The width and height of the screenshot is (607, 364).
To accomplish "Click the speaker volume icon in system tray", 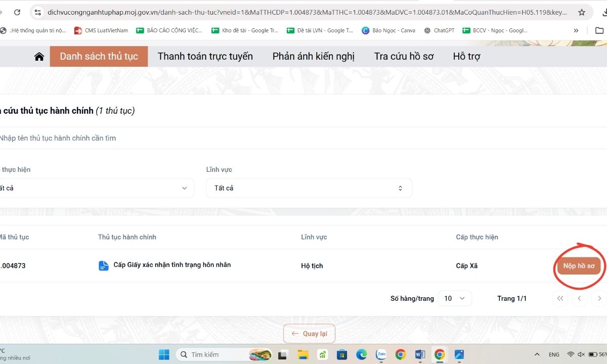I will point(581,354).
